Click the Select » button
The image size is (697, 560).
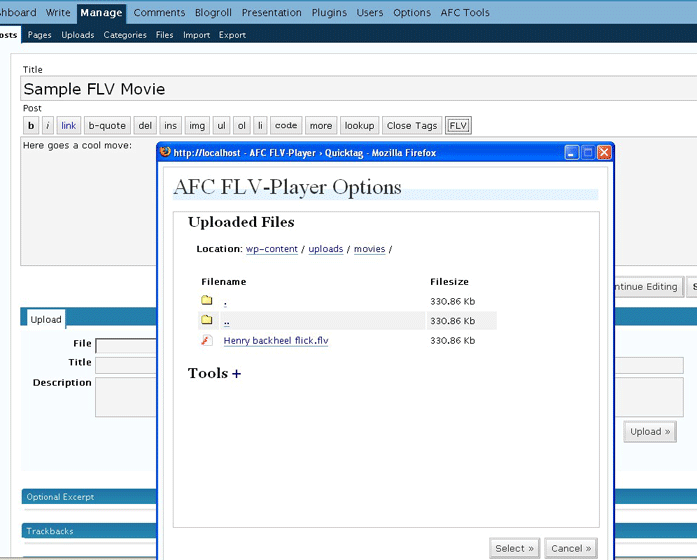tap(514, 548)
